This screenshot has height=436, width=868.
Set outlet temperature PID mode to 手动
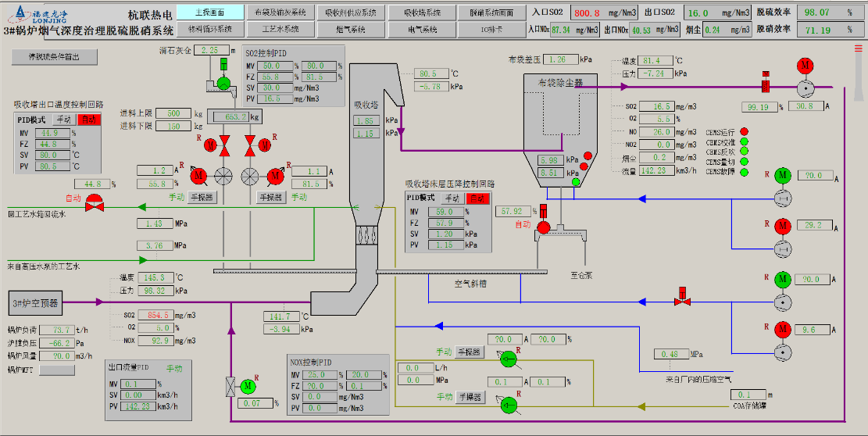click(63, 120)
